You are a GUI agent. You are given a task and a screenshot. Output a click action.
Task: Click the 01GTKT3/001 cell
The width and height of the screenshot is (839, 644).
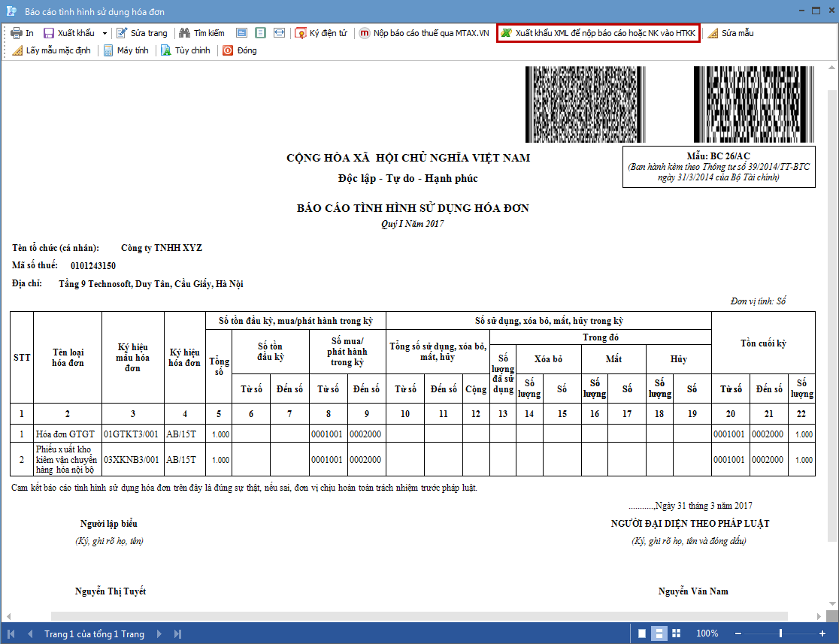tap(133, 434)
